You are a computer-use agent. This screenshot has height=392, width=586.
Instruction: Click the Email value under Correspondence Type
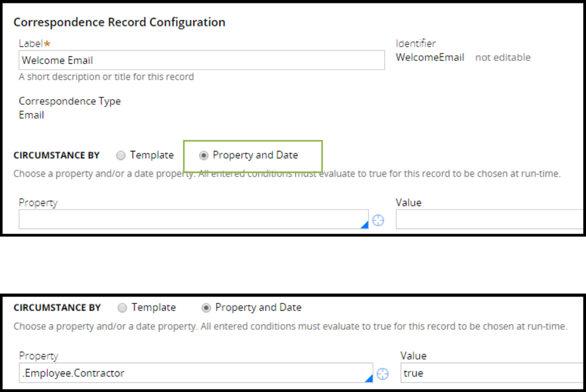[x=32, y=115]
